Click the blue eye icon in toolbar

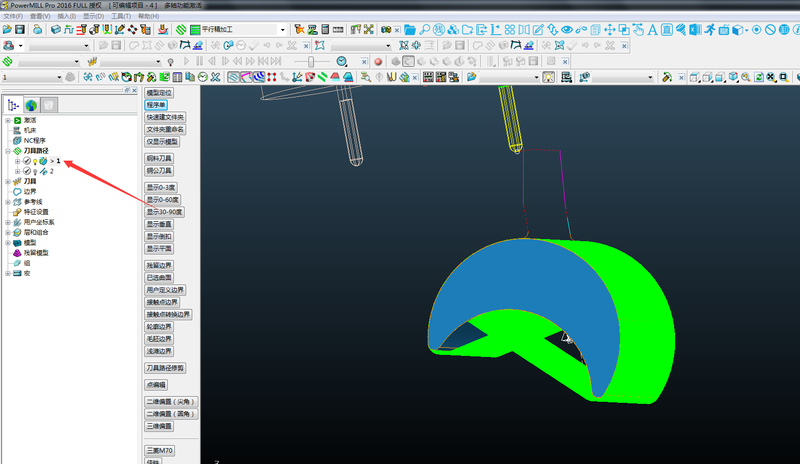[566, 30]
